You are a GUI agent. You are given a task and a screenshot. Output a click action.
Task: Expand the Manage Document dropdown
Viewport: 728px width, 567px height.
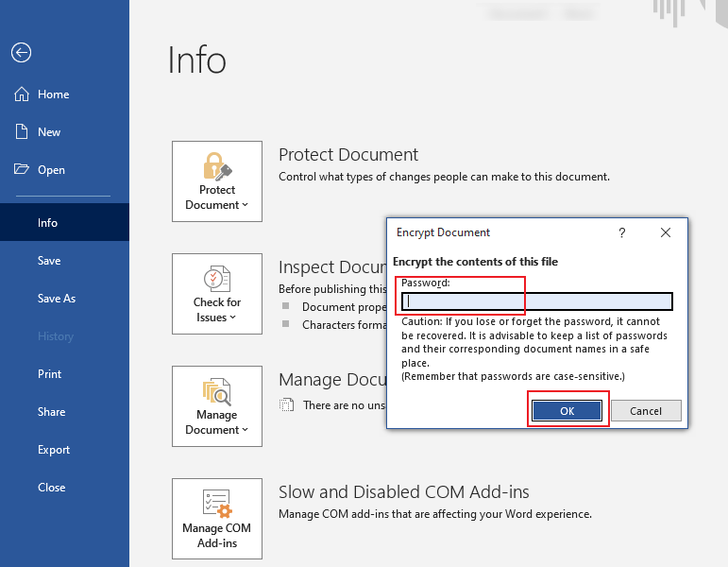point(217,406)
